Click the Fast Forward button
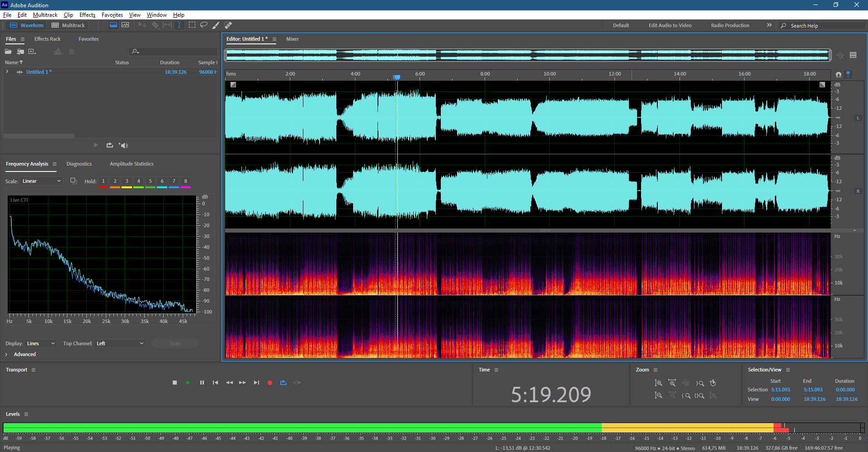Screen dimensions: 868x452 [x=243, y=383]
